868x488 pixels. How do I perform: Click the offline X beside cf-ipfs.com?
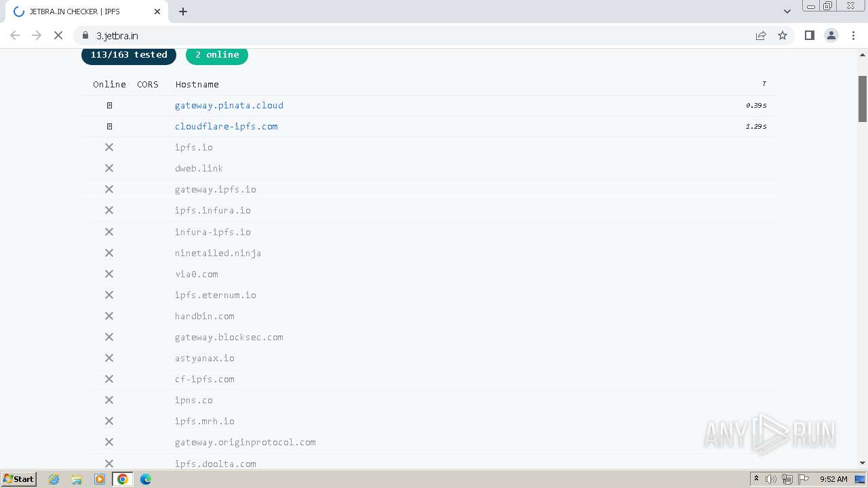tap(109, 379)
